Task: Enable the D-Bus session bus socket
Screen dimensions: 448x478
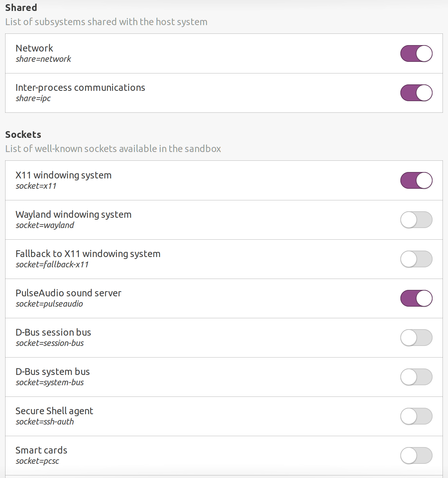Action: point(416,337)
